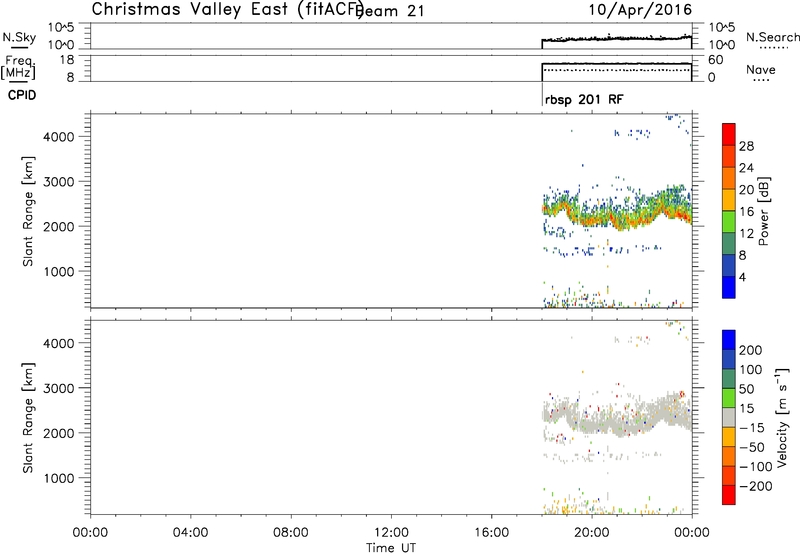Click the '12:00' time tick label
The width and height of the screenshot is (800, 554).
point(391,533)
